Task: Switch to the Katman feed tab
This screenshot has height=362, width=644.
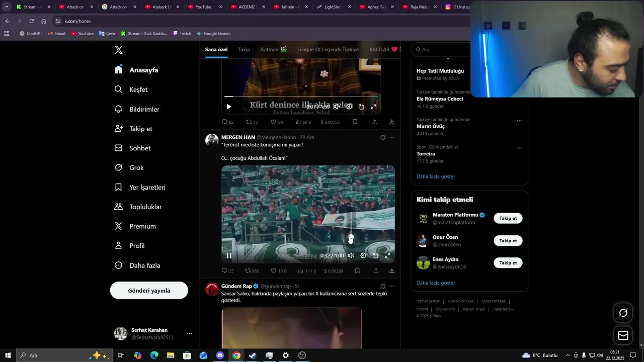Action: pyautogui.click(x=274, y=49)
